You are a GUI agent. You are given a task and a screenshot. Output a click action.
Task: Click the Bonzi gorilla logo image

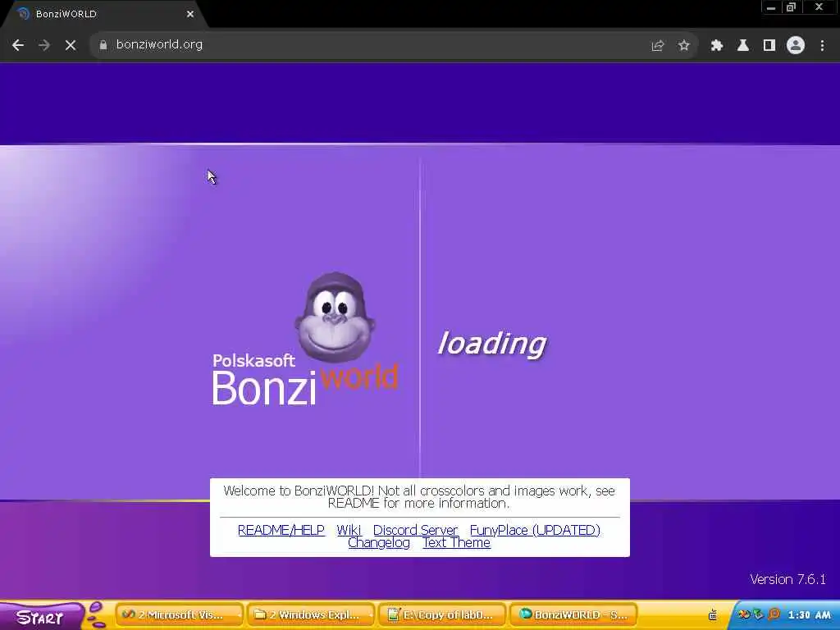click(x=335, y=317)
